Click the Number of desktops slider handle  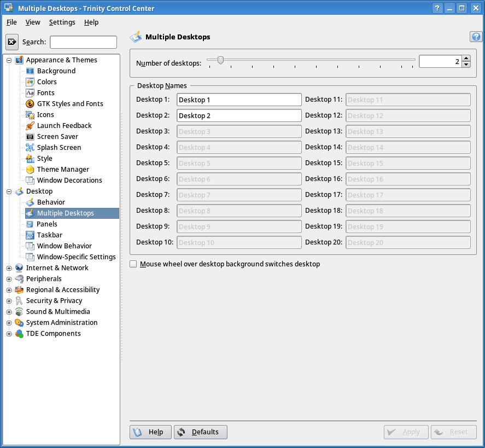tap(220, 60)
